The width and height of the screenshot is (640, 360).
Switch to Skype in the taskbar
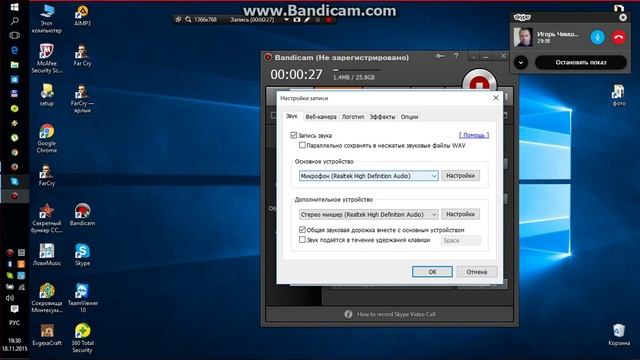pos(14,181)
